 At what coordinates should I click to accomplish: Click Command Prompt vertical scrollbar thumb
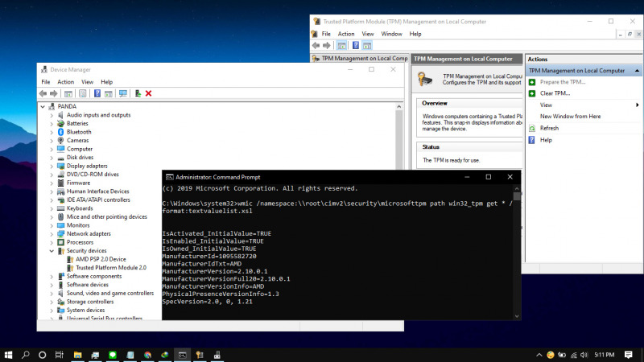point(517,196)
